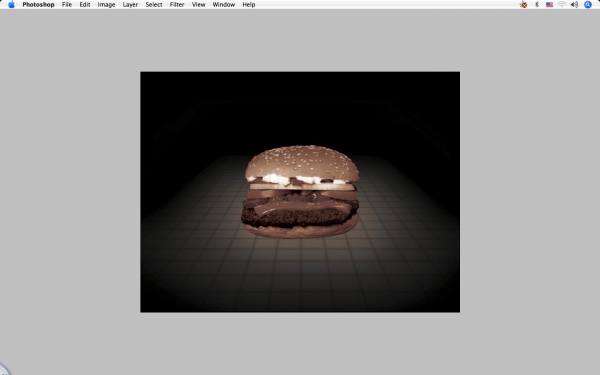Open the volume control menu
This screenshot has height=375, width=600.
(574, 5)
